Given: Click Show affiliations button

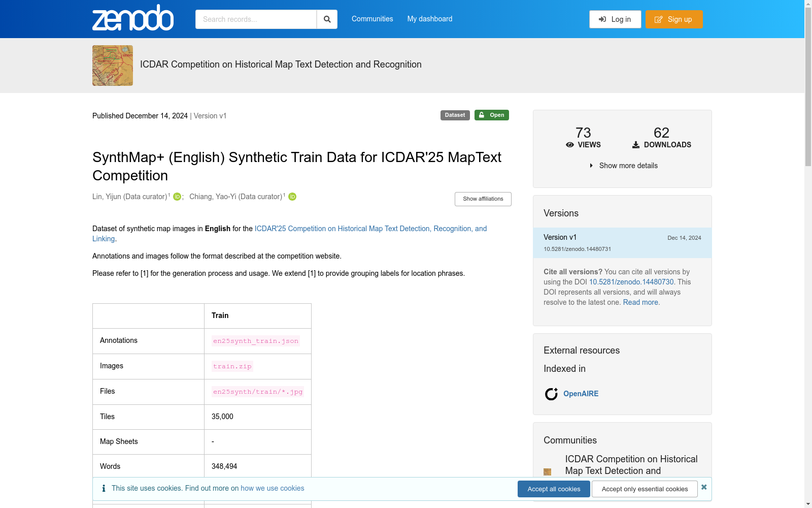Looking at the screenshot, I should [483, 199].
